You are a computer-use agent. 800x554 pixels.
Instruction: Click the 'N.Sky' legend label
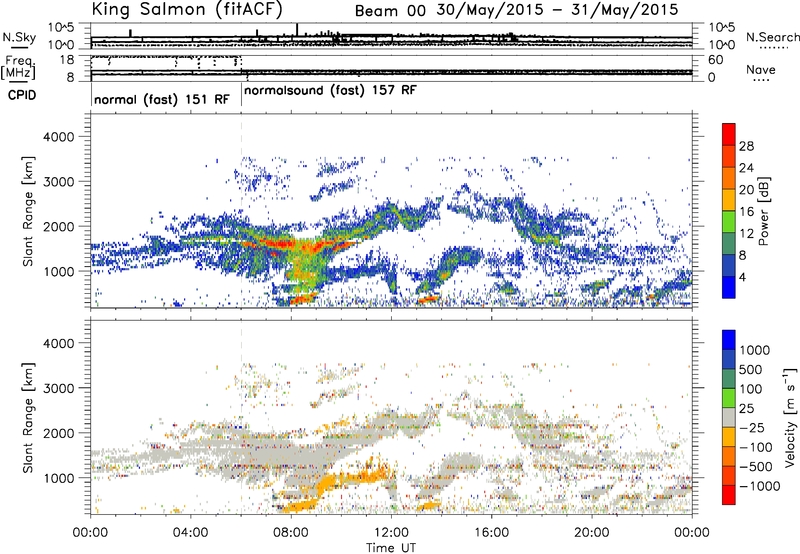tap(19, 37)
